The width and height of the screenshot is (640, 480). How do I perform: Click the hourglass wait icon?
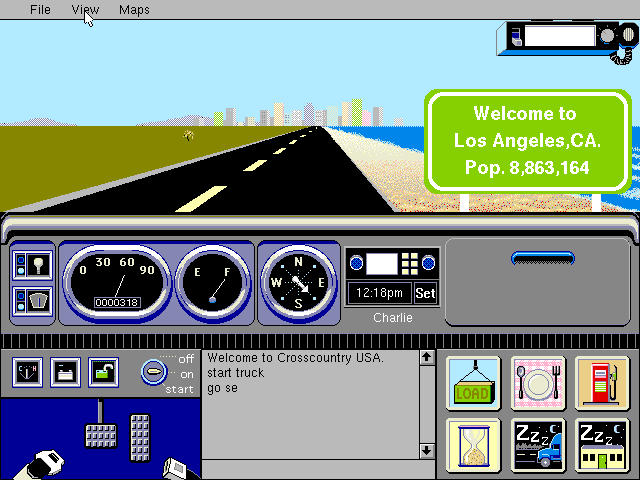pos(473,445)
